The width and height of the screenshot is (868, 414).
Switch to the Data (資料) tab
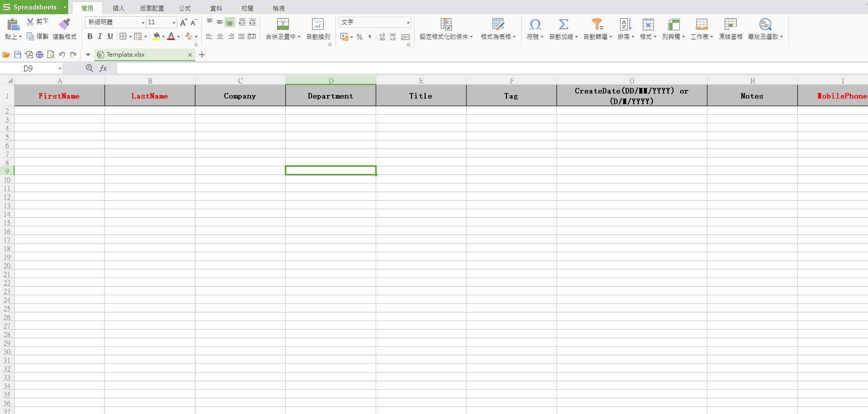[216, 8]
